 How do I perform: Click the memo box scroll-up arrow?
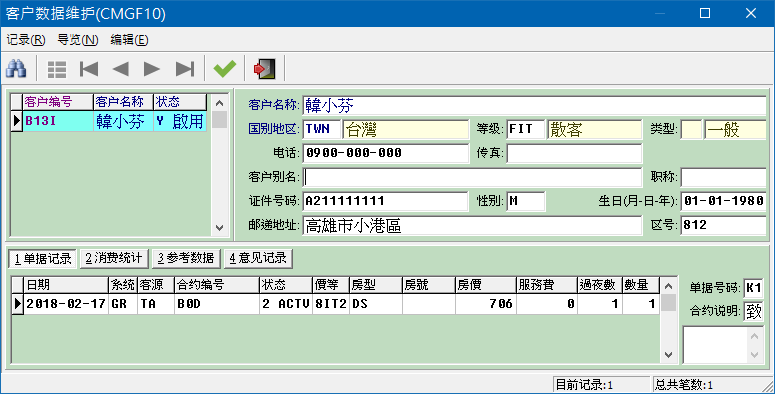pos(754,337)
